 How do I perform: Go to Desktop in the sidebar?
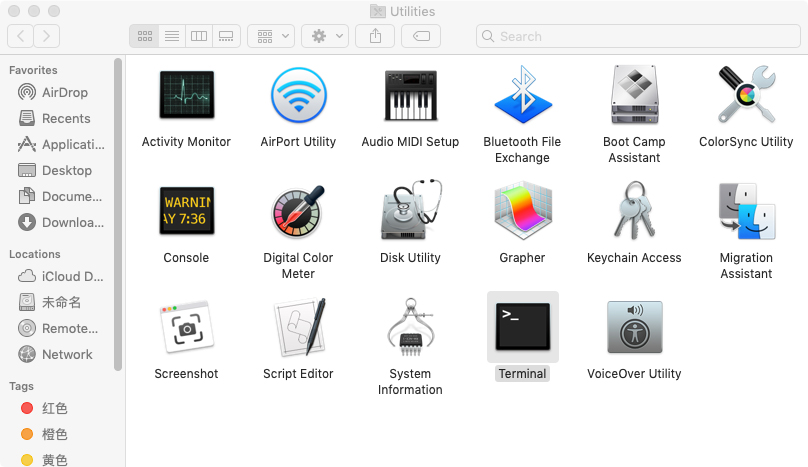point(66,170)
